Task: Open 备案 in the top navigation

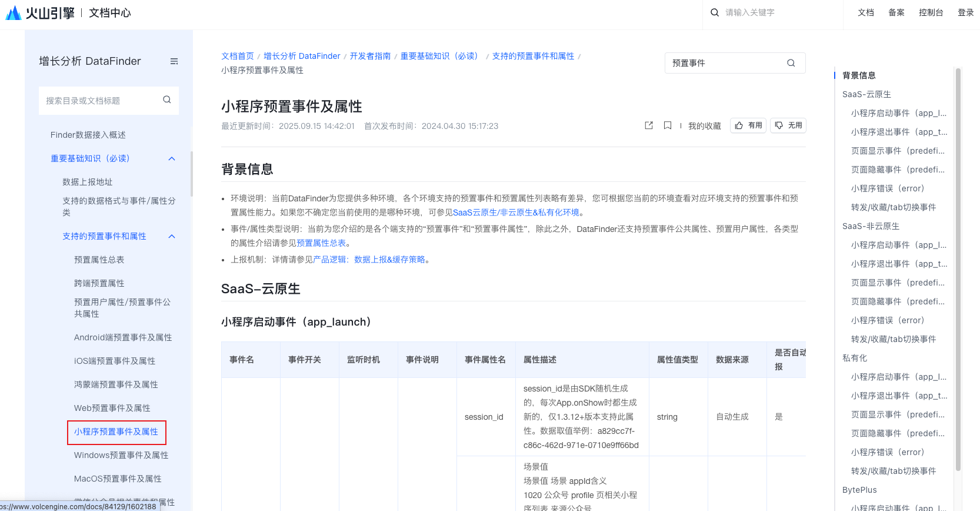Action: tap(896, 12)
